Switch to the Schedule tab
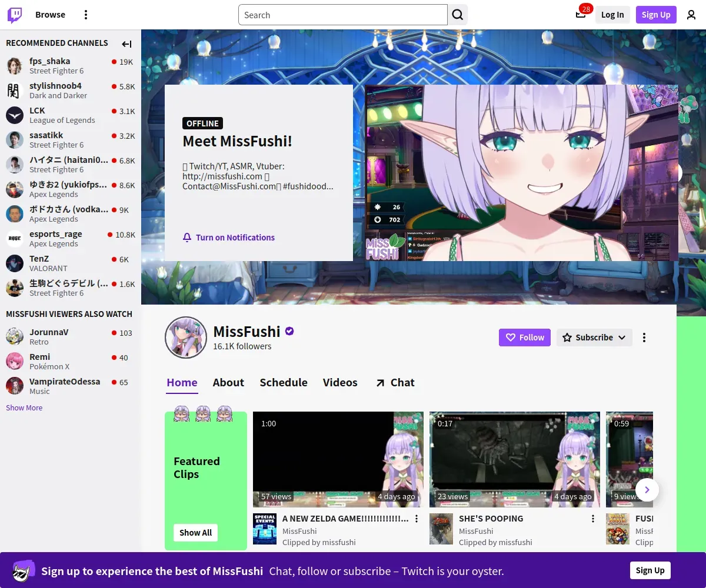Image resolution: width=706 pixels, height=588 pixels. (284, 383)
